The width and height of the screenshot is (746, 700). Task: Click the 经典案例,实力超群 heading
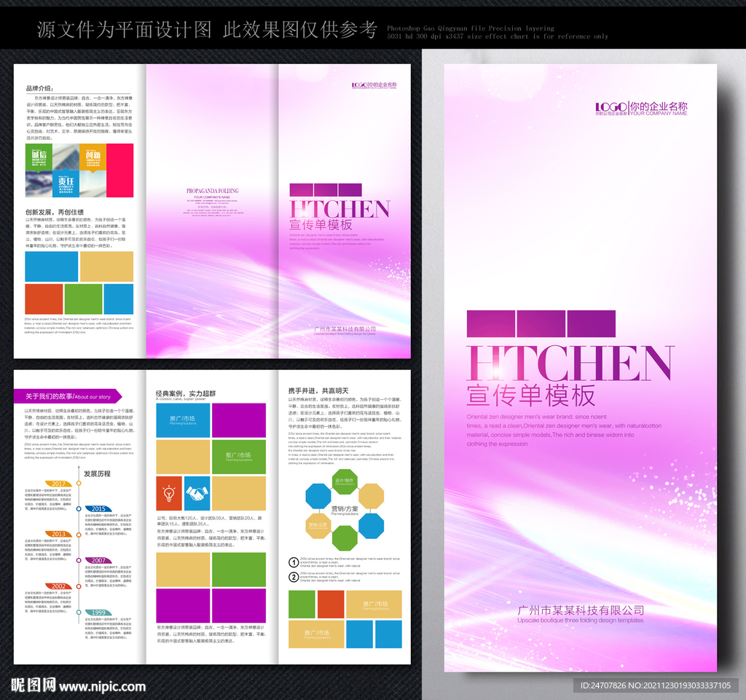pyautogui.click(x=186, y=393)
